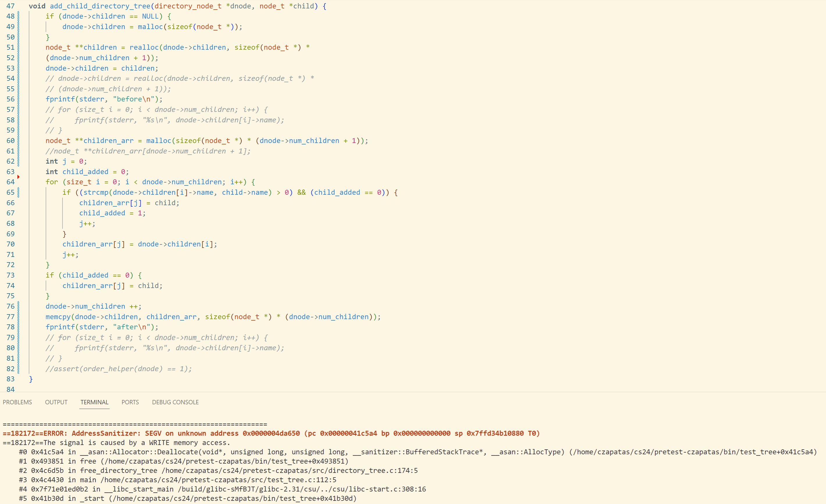Switch to DEBUG CONSOLE tab
Image resolution: width=826 pixels, height=504 pixels.
(175, 402)
